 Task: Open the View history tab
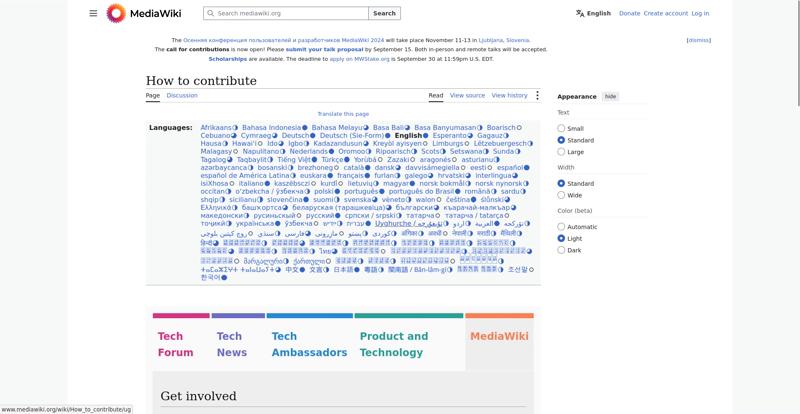(509, 95)
